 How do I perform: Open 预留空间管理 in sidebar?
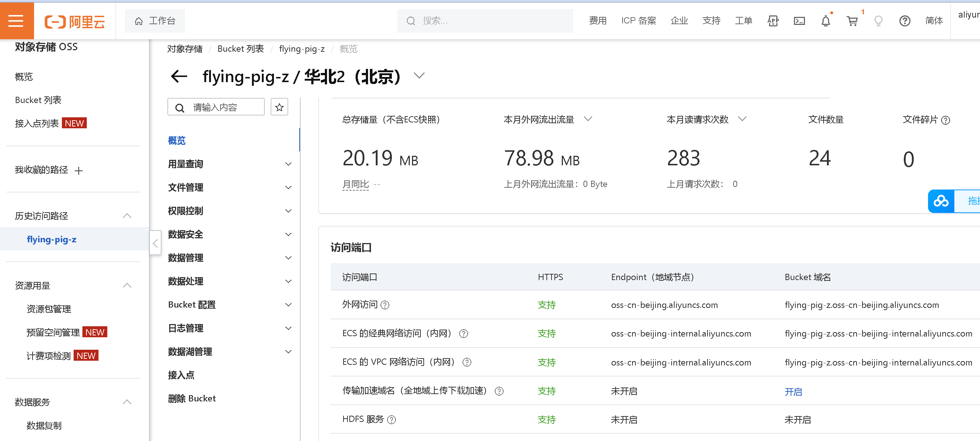tap(53, 332)
